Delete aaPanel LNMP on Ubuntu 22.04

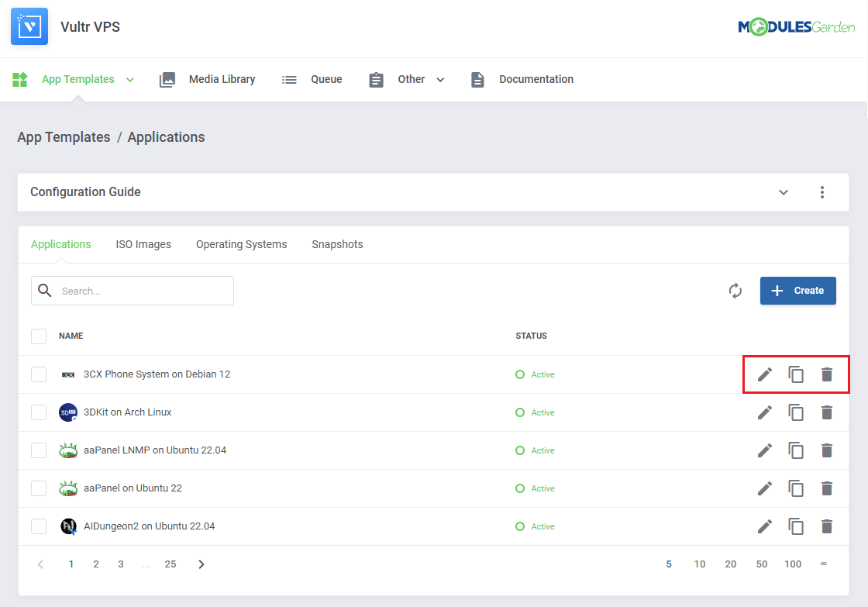pos(826,450)
